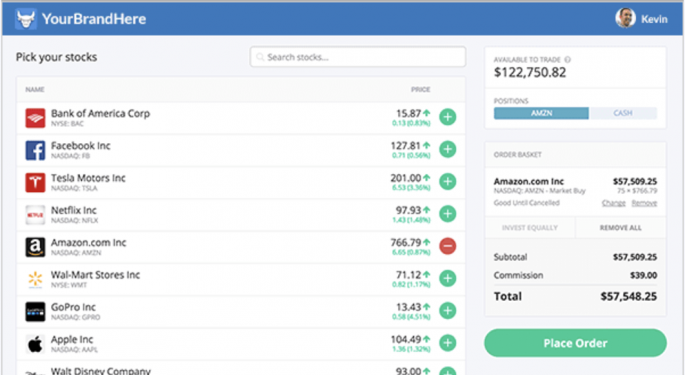This screenshot has height=375, width=685.
Task: Click the Commission $39.00 amount
Action: pyautogui.click(x=643, y=275)
